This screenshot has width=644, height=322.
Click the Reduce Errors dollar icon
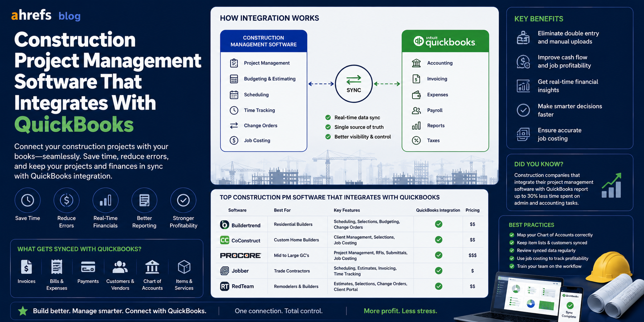(66, 200)
